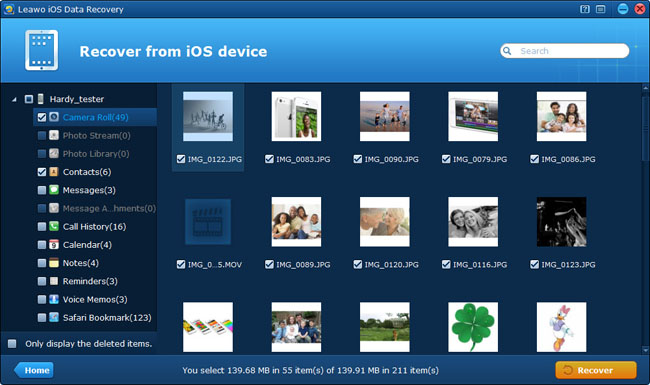Click the Contacts address book icon
This screenshot has width=650, height=385.
point(54,172)
